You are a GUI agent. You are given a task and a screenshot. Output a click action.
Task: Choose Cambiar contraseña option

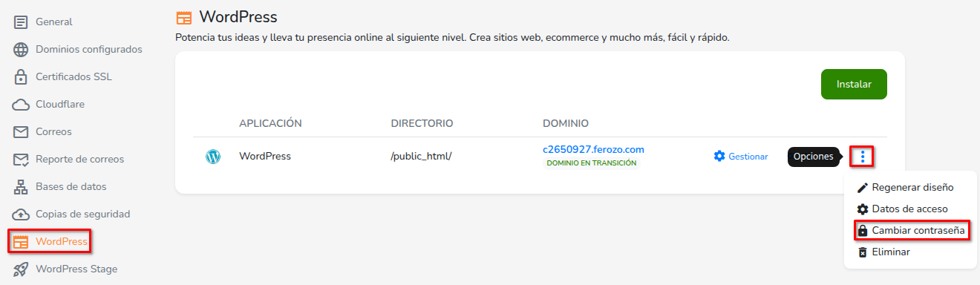pos(911,231)
